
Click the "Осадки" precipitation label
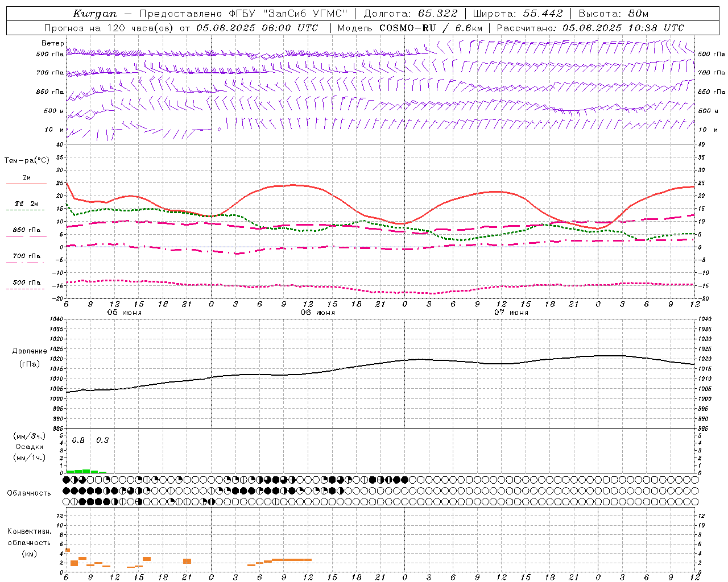pyautogui.click(x=29, y=447)
